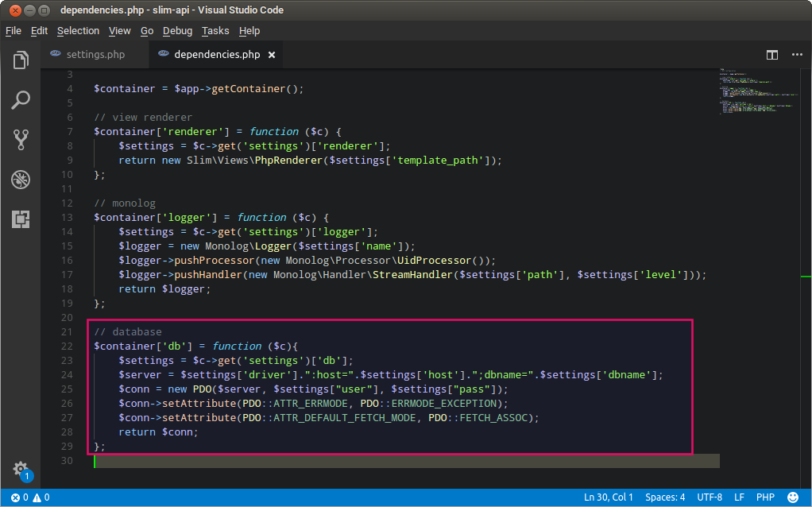The image size is (812, 507).
Task: Change line ending via LF indicator
Action: pos(739,497)
